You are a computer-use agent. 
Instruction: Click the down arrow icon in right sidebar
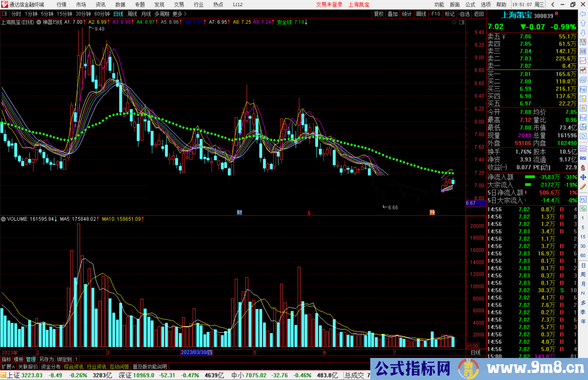(x=583, y=33)
